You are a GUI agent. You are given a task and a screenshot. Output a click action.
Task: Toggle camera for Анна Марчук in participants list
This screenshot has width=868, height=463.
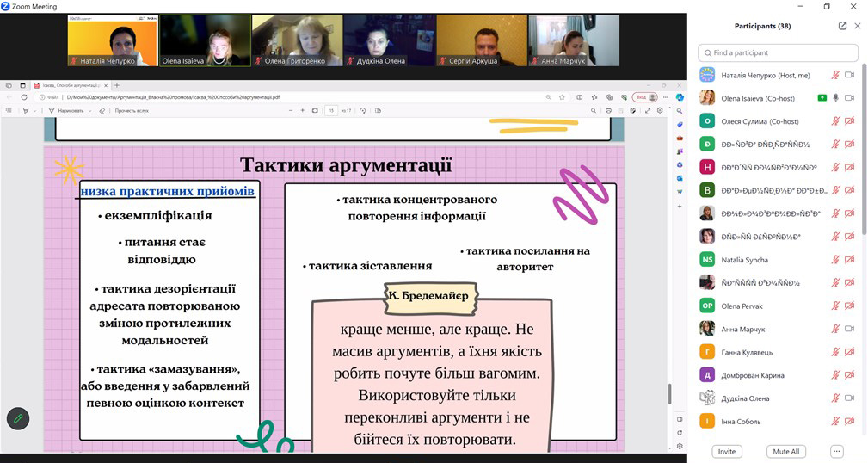click(x=850, y=329)
